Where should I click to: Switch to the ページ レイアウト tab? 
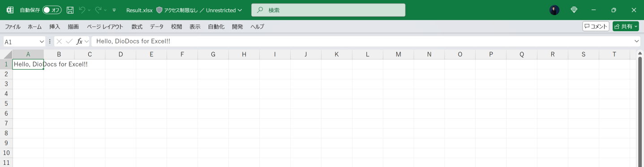pyautogui.click(x=105, y=26)
